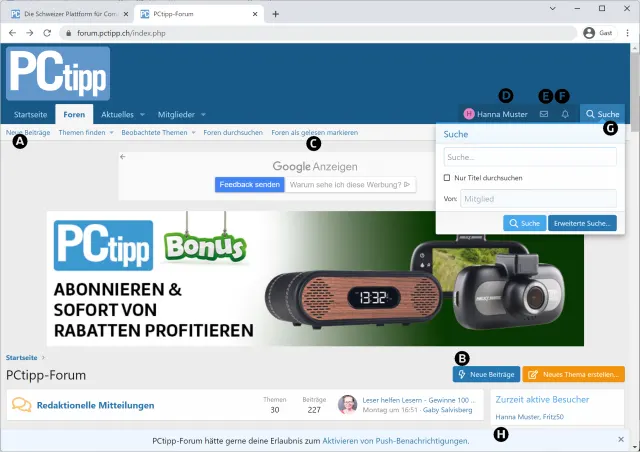
Task: Click Fritz50 in active visitors
Action: [554, 417]
